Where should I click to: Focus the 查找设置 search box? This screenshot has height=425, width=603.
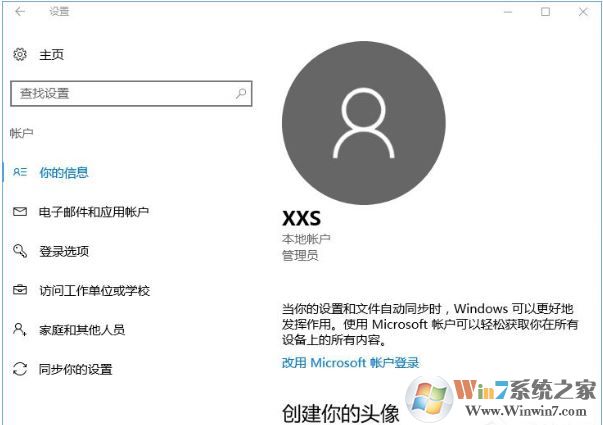(x=131, y=93)
